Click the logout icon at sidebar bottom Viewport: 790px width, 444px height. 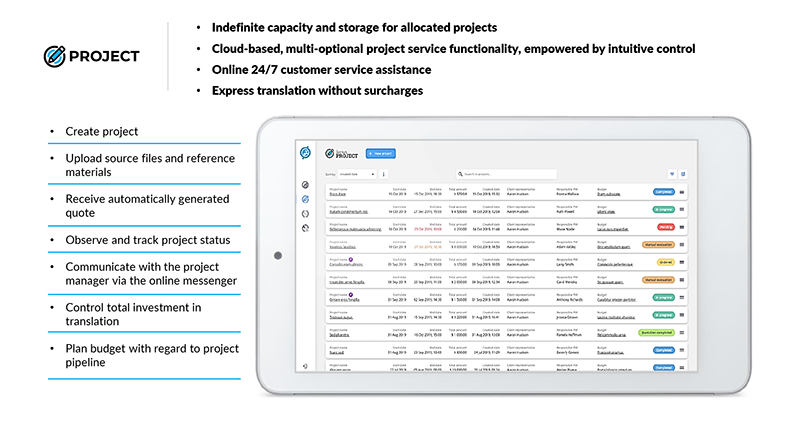tap(305, 366)
